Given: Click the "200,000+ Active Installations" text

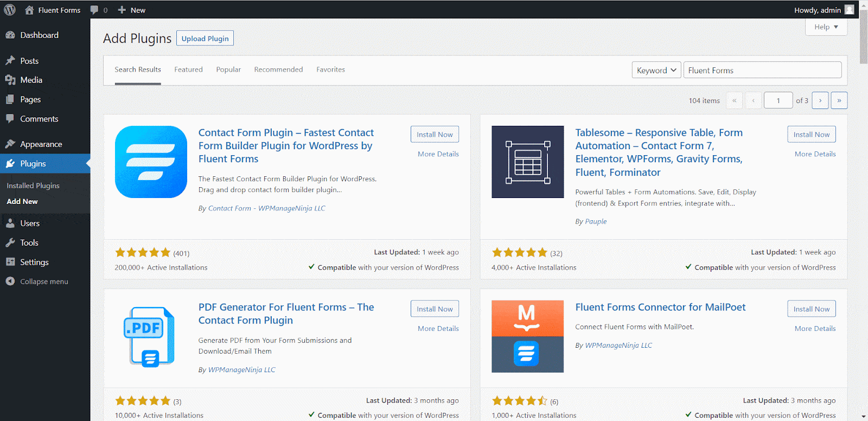Looking at the screenshot, I should [161, 267].
